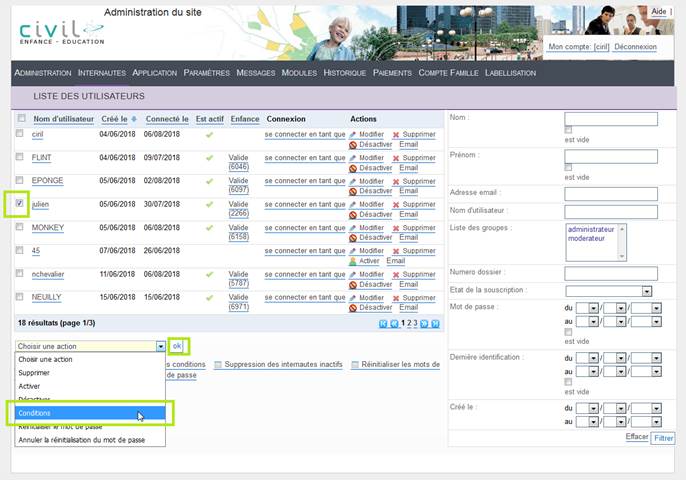Click the Aide help icon
Image resolution: width=686 pixels, height=480 pixels.
pos(658,11)
